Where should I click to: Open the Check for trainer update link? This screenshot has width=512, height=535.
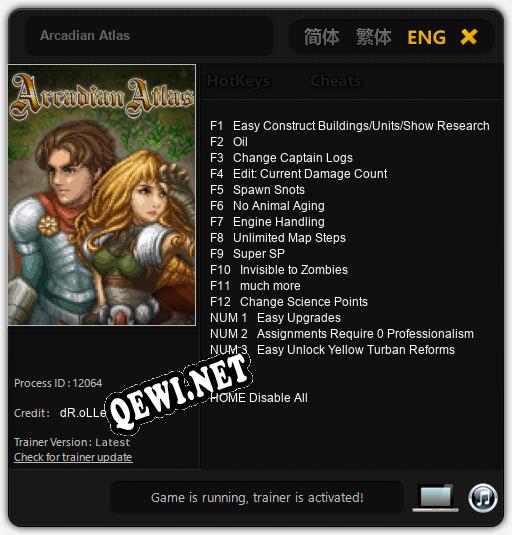[x=73, y=457]
